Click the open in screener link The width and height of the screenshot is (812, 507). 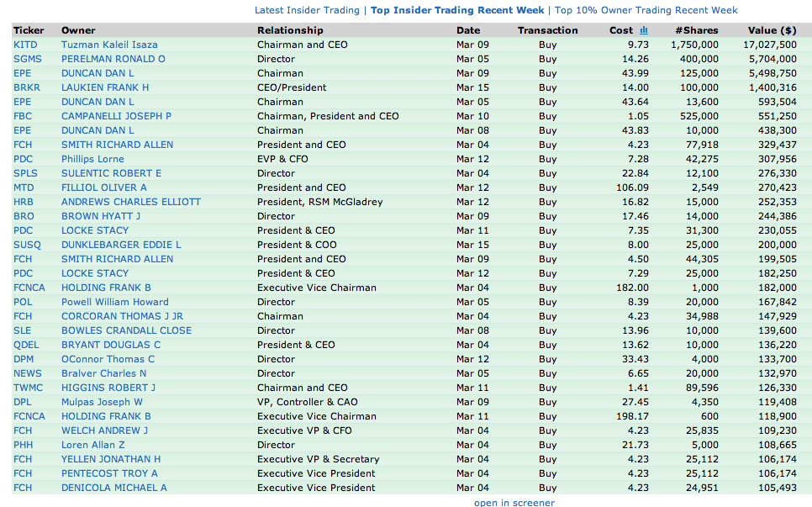click(x=514, y=502)
